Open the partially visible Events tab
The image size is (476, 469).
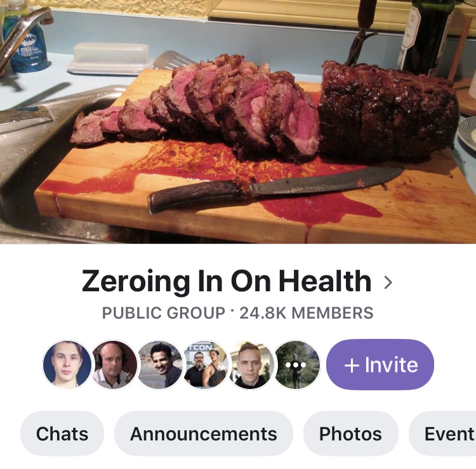pyautogui.click(x=442, y=433)
